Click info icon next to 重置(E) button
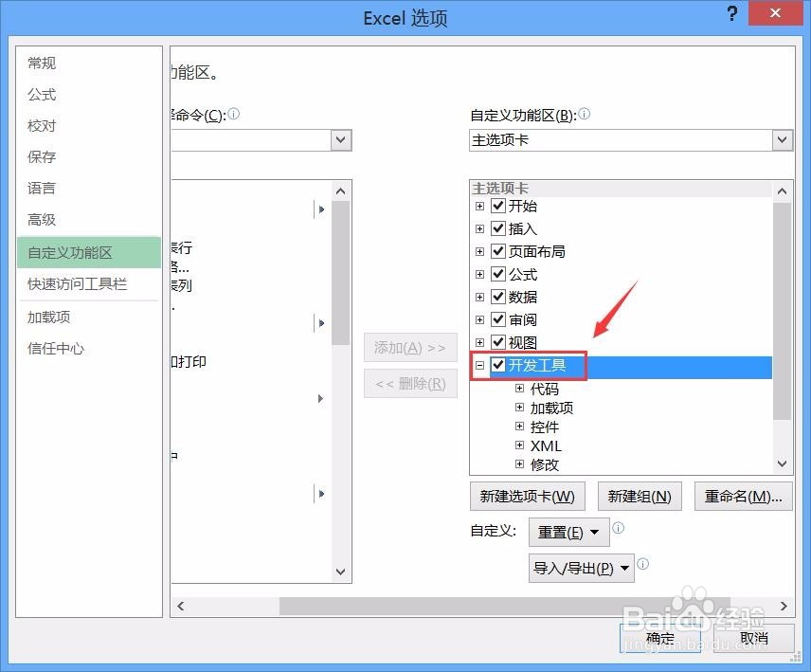 (x=618, y=528)
